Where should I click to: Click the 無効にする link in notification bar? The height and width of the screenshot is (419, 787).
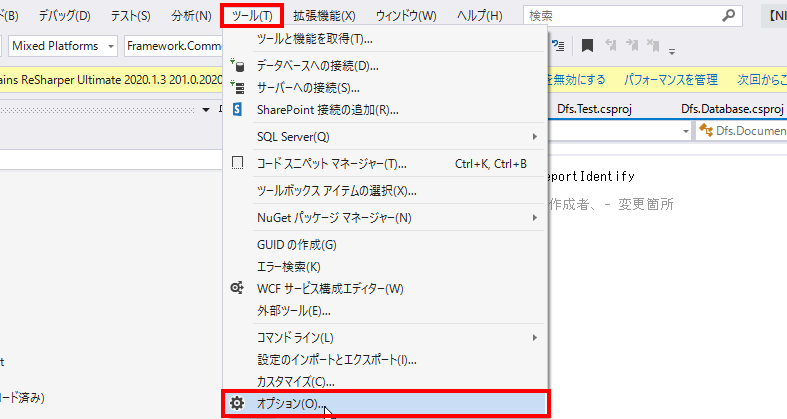(x=576, y=80)
